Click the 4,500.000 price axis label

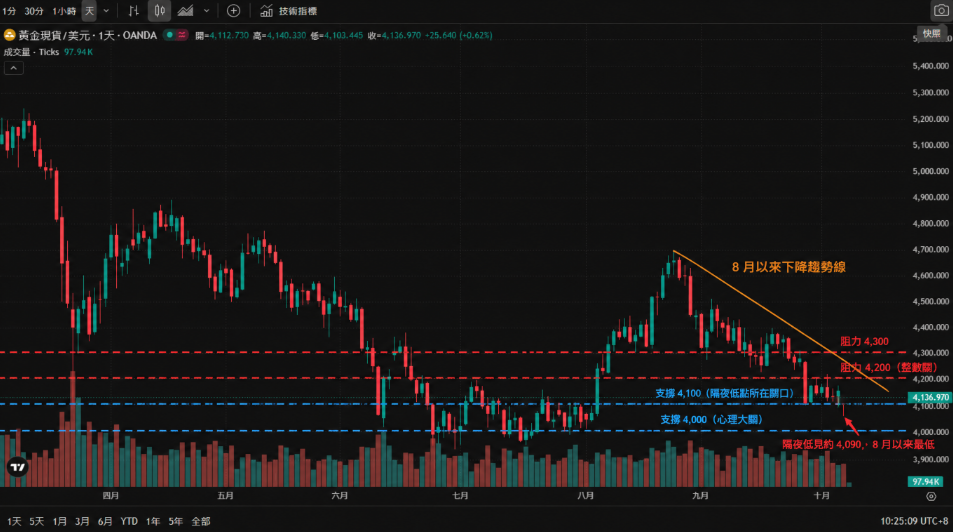click(931, 301)
